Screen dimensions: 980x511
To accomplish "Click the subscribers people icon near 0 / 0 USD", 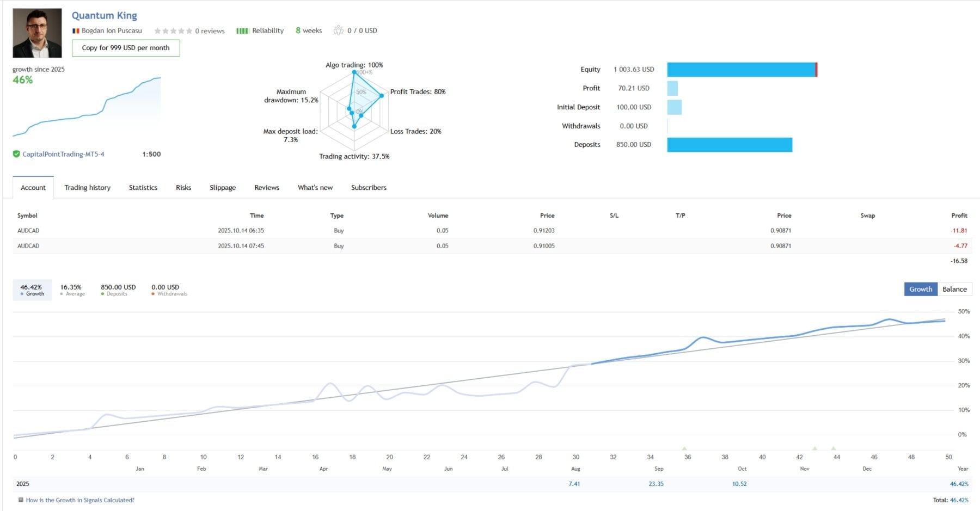I will 339,30.
